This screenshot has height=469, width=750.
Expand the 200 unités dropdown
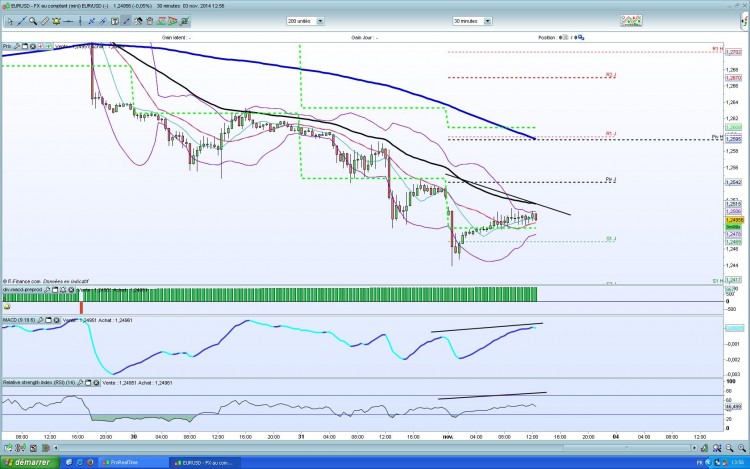click(x=320, y=21)
